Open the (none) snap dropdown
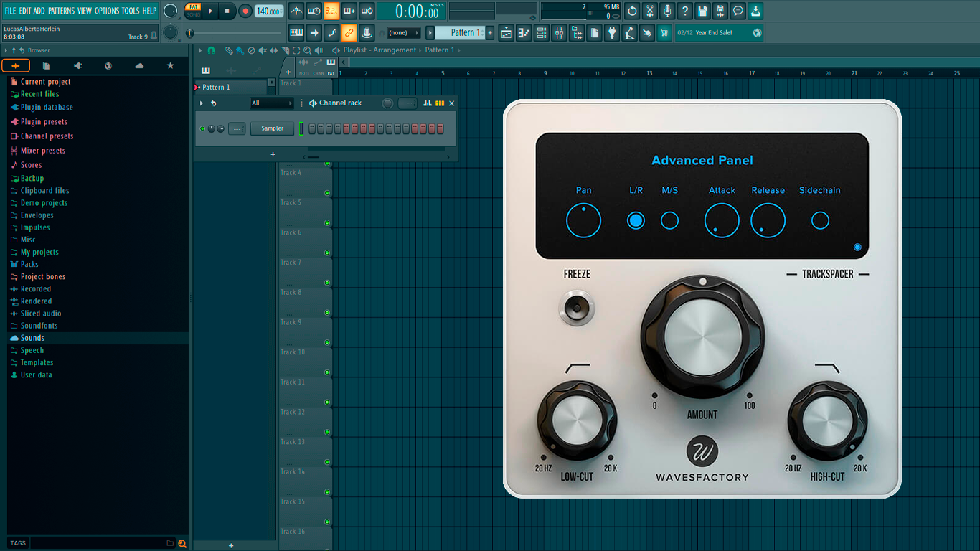980x551 pixels. point(403,33)
